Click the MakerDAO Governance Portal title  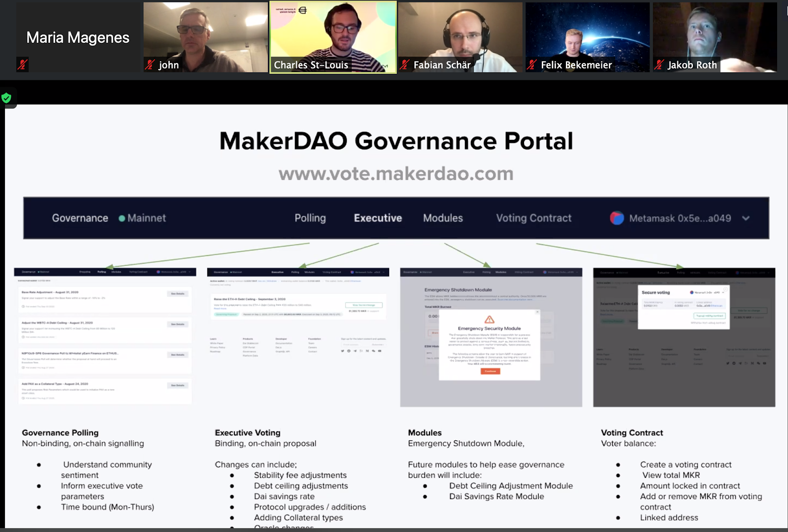(x=396, y=141)
